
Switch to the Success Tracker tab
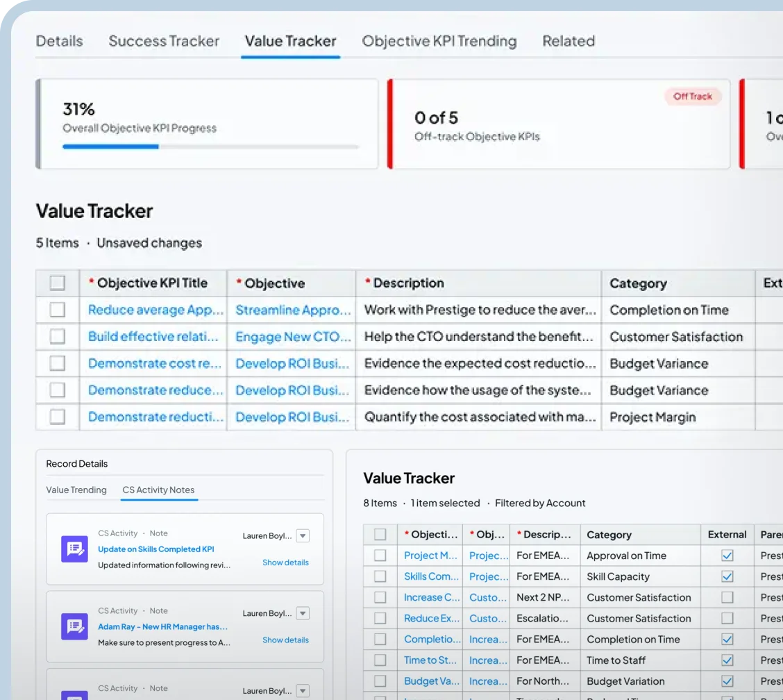(164, 41)
